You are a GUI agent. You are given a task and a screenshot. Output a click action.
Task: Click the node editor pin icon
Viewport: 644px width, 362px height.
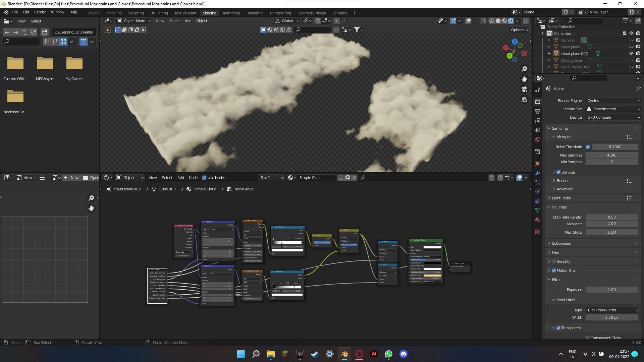point(363,178)
